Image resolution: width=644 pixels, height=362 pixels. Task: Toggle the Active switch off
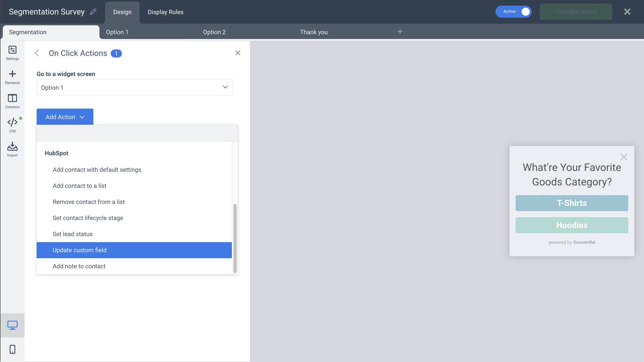click(x=514, y=12)
